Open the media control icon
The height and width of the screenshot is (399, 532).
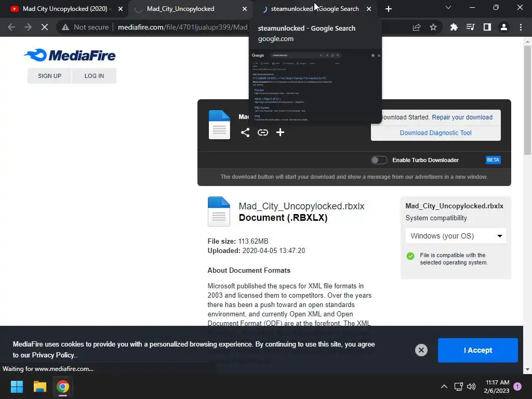click(x=471, y=27)
